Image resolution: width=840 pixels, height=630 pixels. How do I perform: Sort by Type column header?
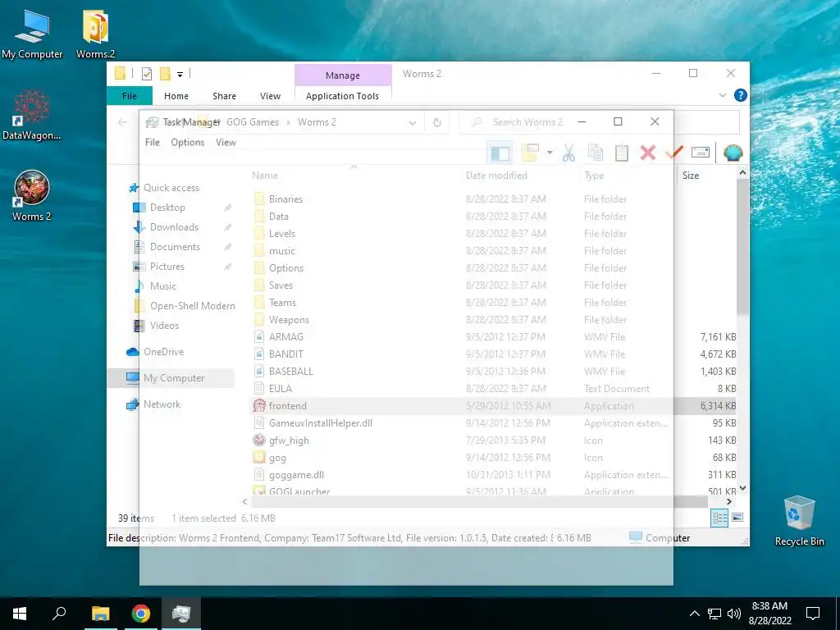628,176
